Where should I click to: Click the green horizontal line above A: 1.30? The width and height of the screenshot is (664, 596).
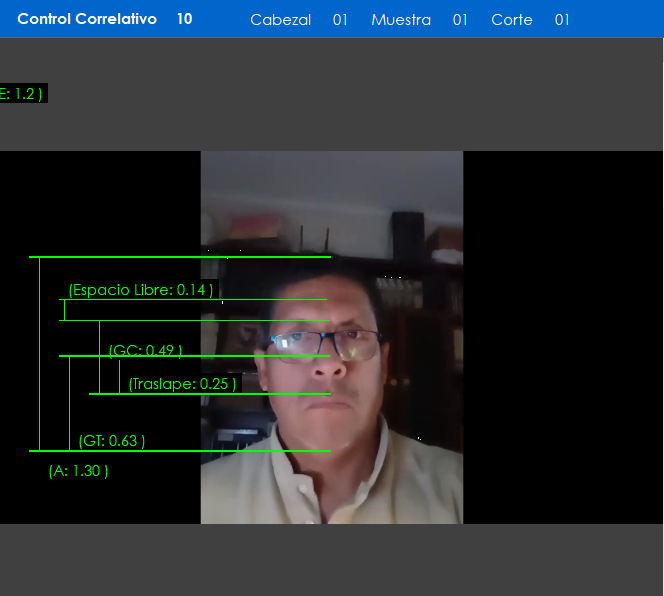click(x=180, y=451)
